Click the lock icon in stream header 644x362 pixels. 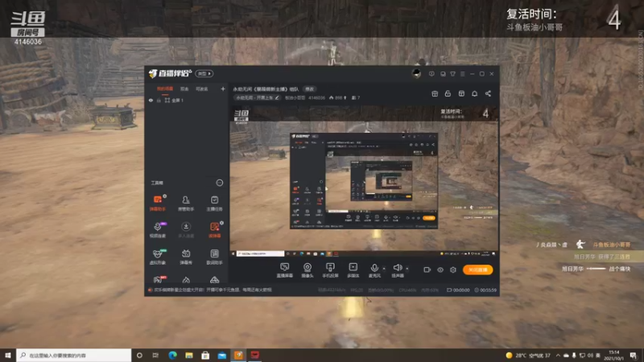[448, 93]
